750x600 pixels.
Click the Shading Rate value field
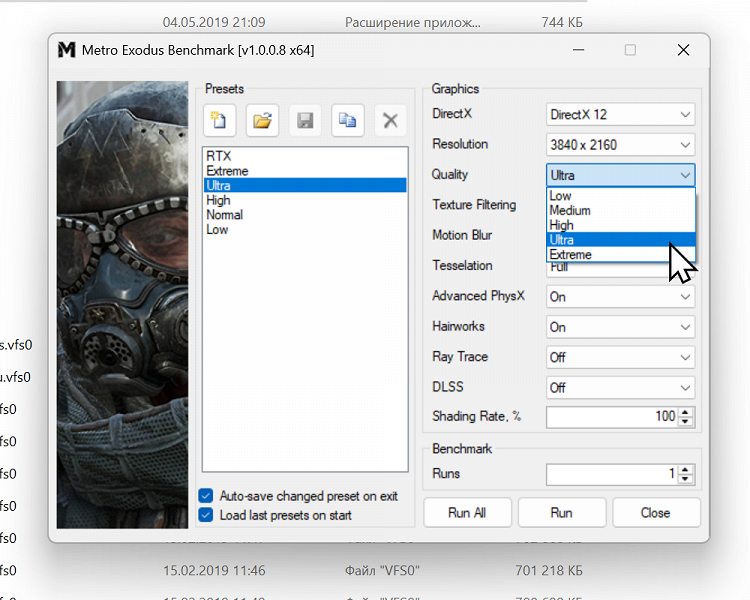(x=612, y=417)
